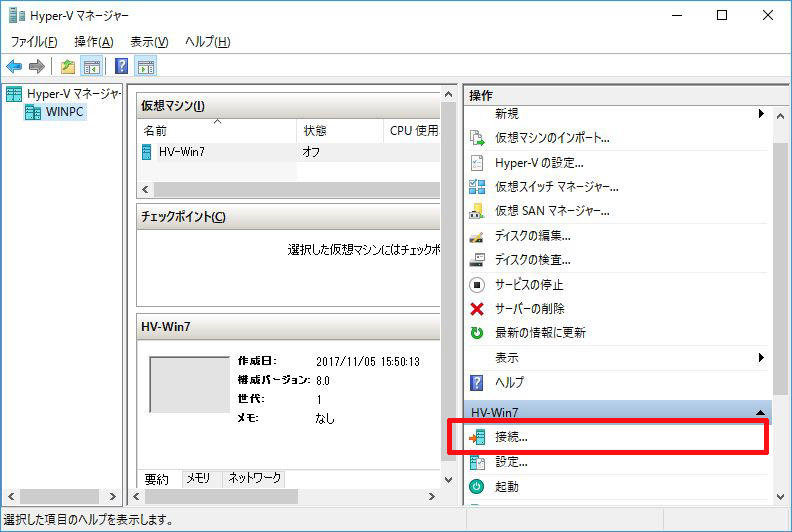Collapse the HV-Win7 actions section
Screen dimensions: 792x532
pyautogui.click(x=761, y=412)
